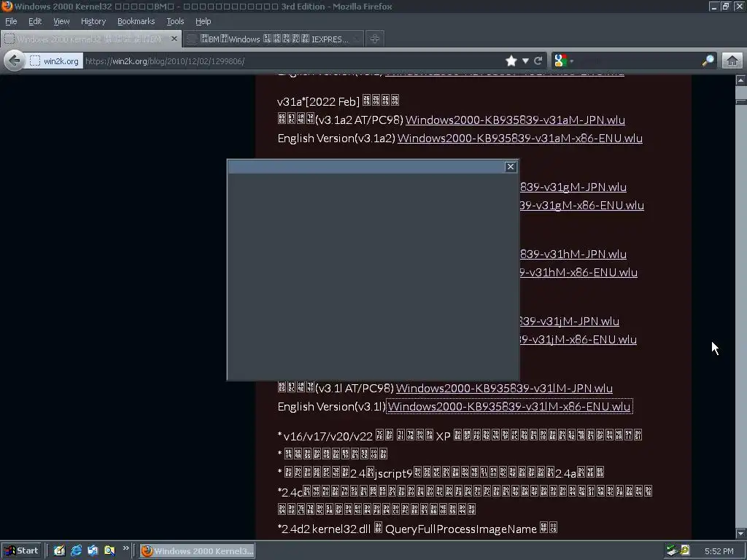
Task: Open the Google search engine selector
Action: pyautogui.click(x=564, y=61)
